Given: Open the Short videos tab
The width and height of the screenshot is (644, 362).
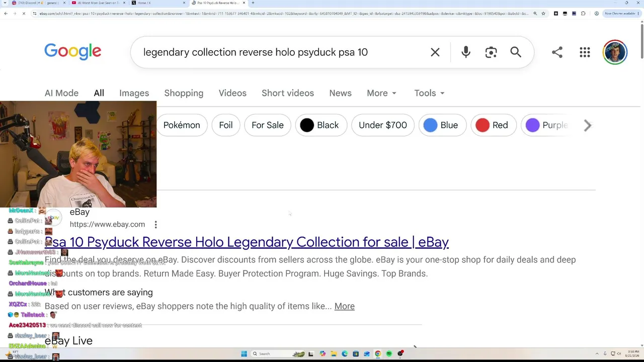Looking at the screenshot, I should pyautogui.click(x=288, y=93).
